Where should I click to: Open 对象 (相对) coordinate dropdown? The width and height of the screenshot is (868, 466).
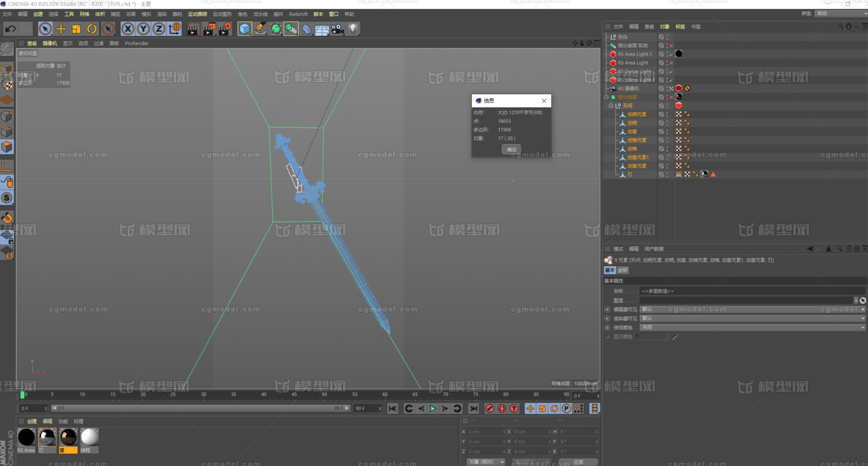coord(486,462)
